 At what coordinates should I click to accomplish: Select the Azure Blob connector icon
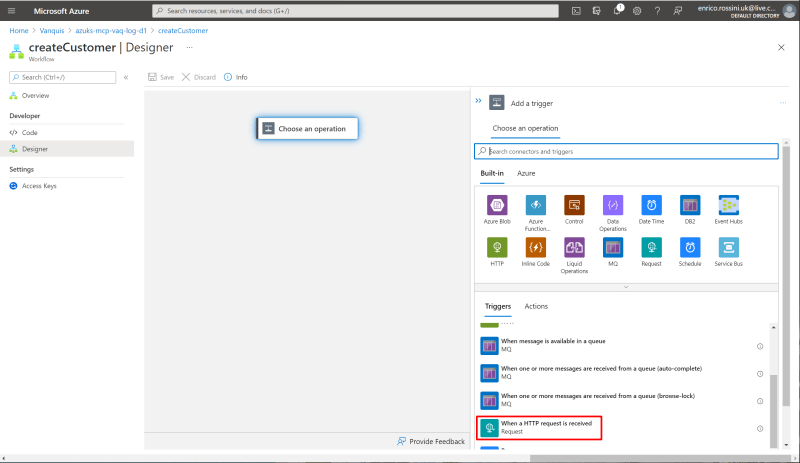tap(497, 205)
